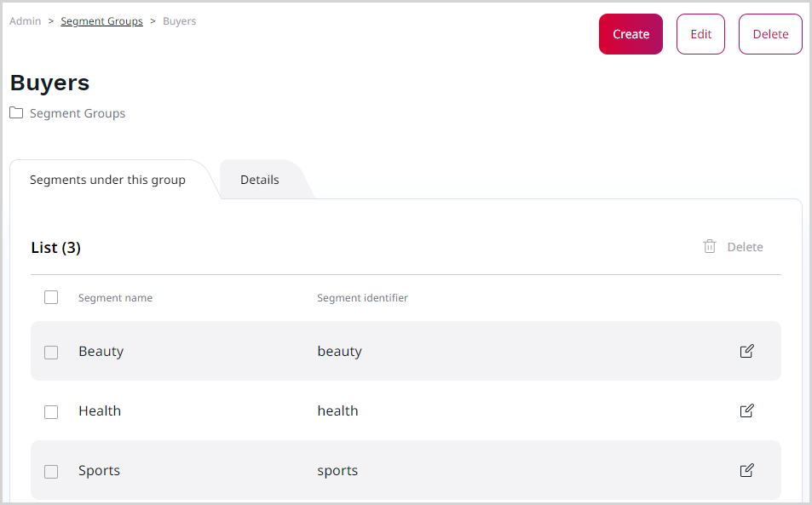Click the edit pencil icon for Health
The height and width of the screenshot is (505, 812).
pyautogui.click(x=746, y=410)
